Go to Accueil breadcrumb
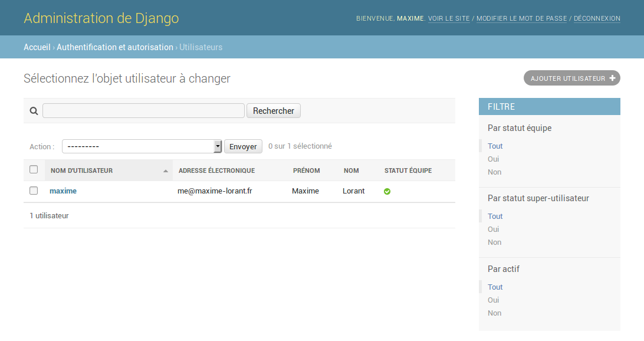The height and width of the screenshot is (341, 644). coord(37,47)
